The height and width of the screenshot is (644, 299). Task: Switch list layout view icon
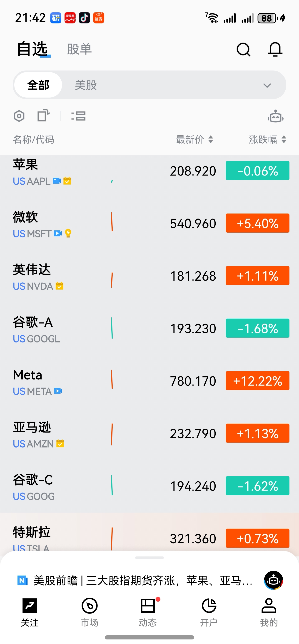(78, 116)
